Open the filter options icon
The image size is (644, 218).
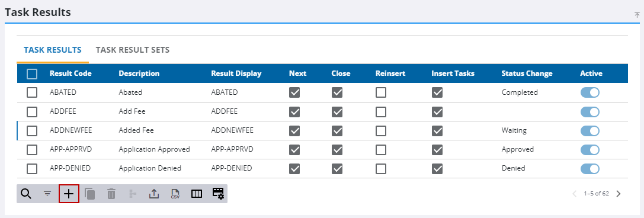pyautogui.click(x=48, y=194)
